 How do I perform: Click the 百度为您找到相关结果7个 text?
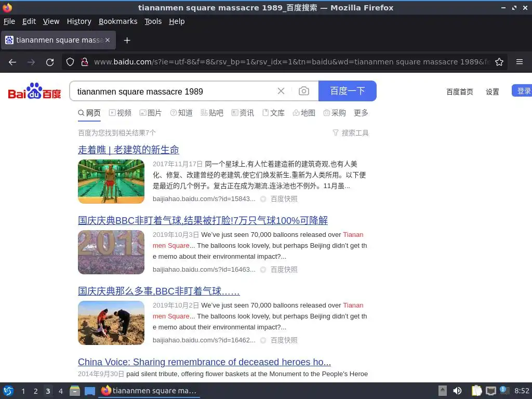point(117,132)
